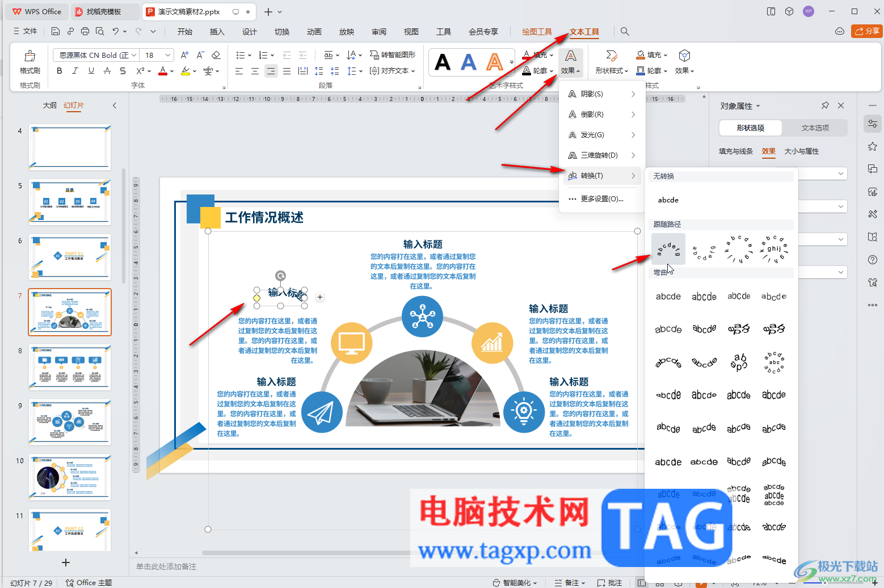The width and height of the screenshot is (884, 588).
Task: Toggle Bold formatting
Action: click(x=60, y=71)
